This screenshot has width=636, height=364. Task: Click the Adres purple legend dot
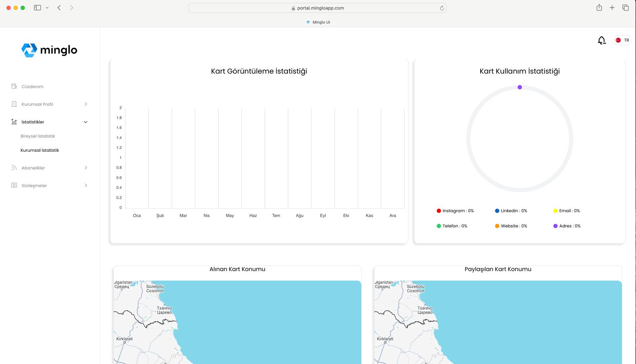pos(555,226)
